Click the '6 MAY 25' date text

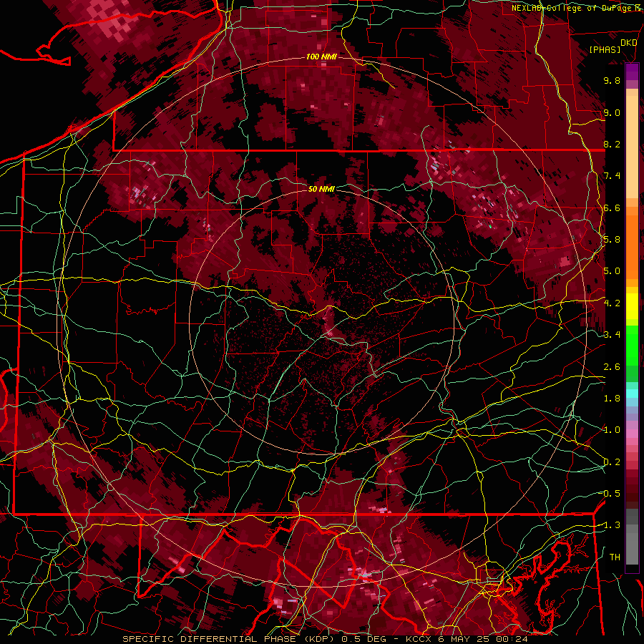464,639
